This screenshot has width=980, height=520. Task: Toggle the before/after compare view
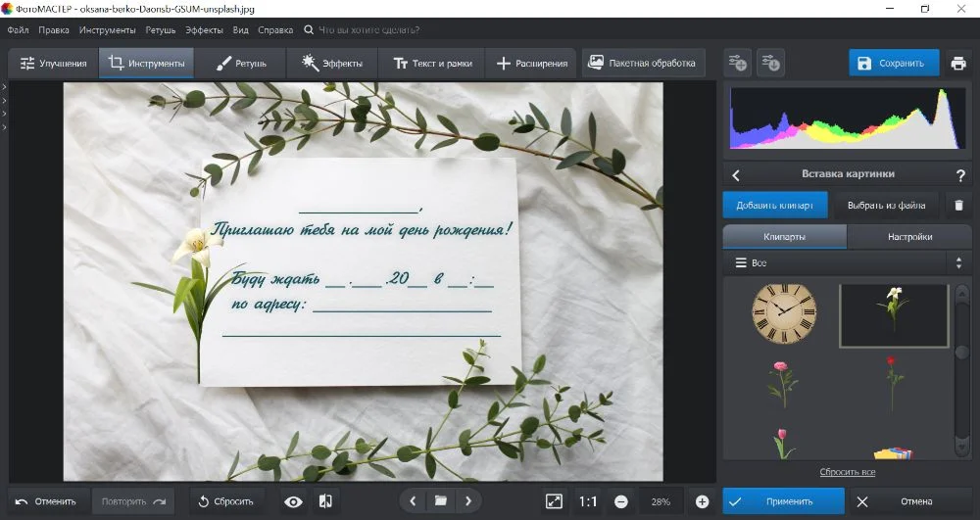point(326,501)
